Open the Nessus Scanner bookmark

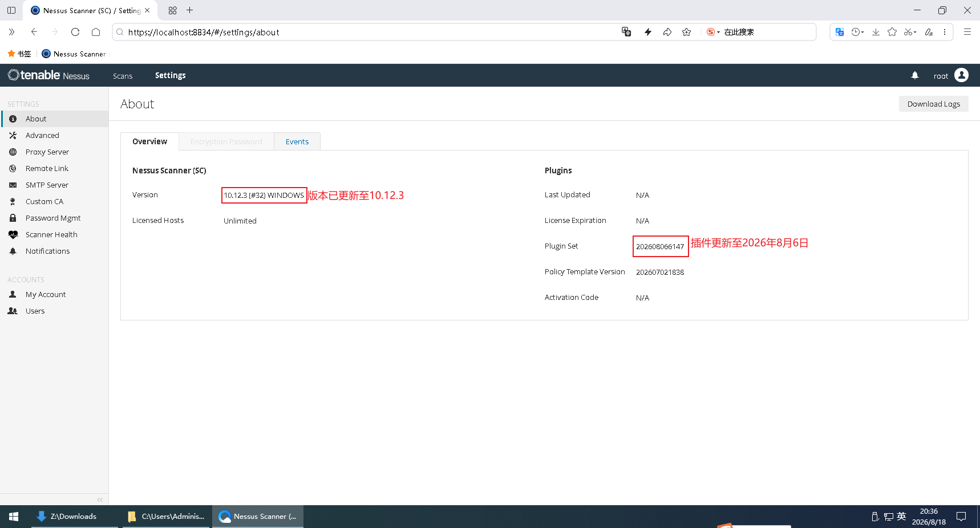(x=74, y=54)
